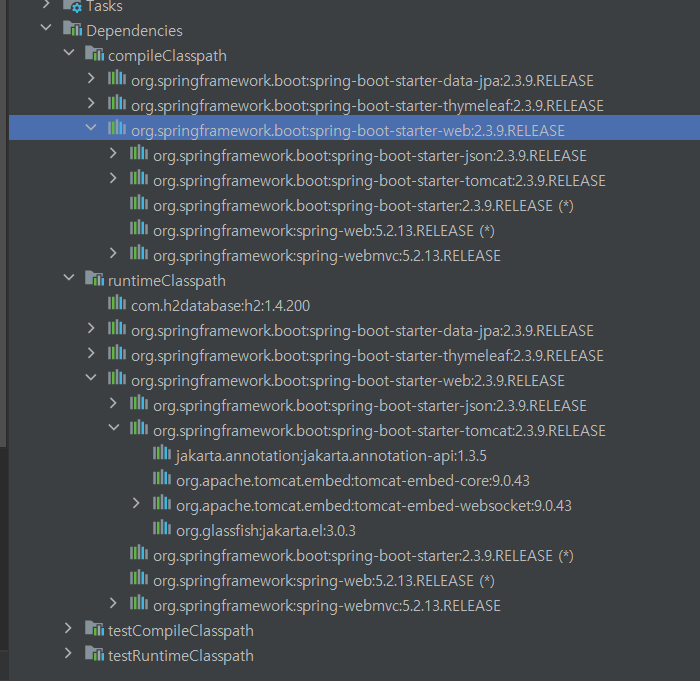Click data-jpa library icon under runtimeClasspath
The height and width of the screenshot is (681, 700).
tap(117, 328)
